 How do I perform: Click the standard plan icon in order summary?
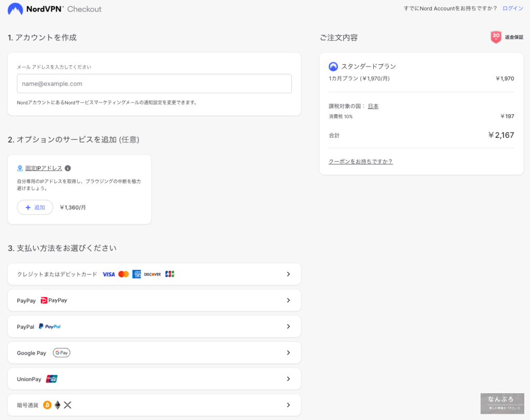(333, 66)
